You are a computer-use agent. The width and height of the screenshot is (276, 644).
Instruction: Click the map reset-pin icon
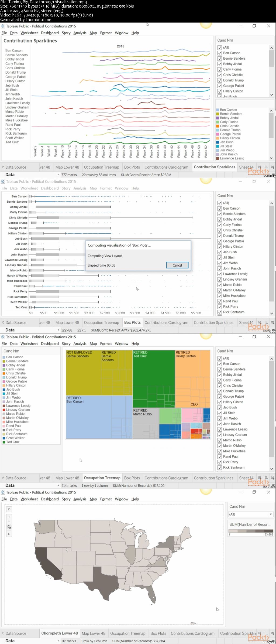pos(9,527)
